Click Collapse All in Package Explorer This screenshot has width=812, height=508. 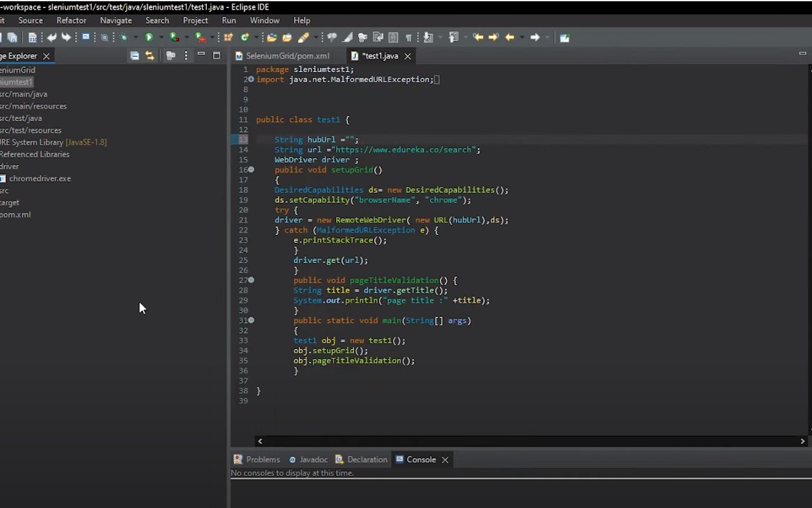pyautogui.click(x=134, y=56)
